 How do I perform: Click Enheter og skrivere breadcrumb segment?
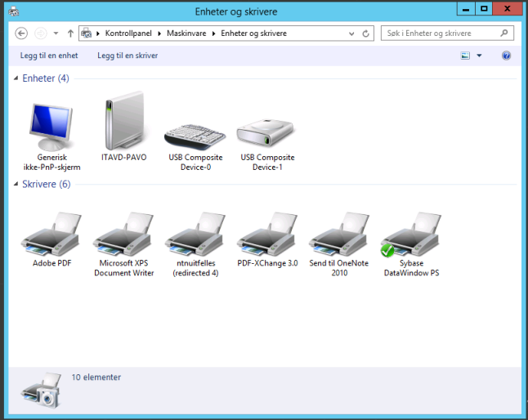click(x=253, y=34)
